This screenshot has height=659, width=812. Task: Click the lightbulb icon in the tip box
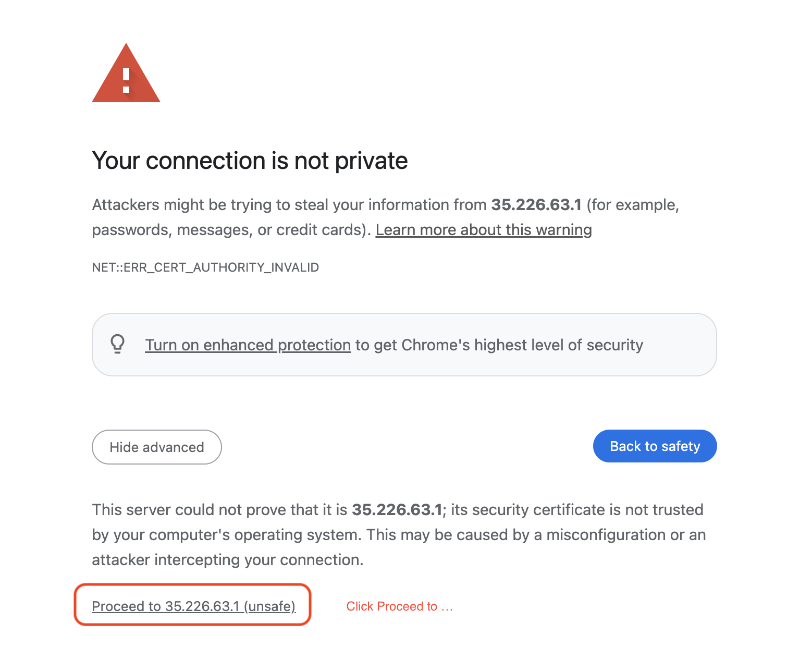tap(118, 344)
